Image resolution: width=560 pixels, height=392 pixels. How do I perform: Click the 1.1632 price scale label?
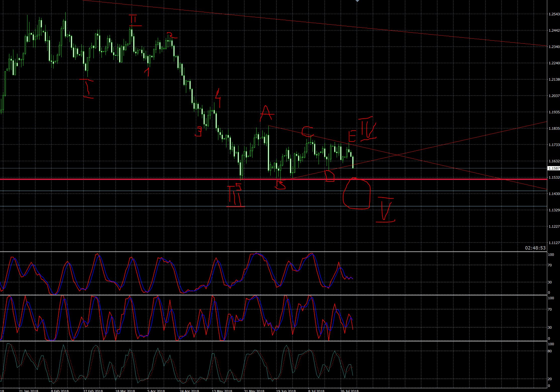[x=554, y=161]
